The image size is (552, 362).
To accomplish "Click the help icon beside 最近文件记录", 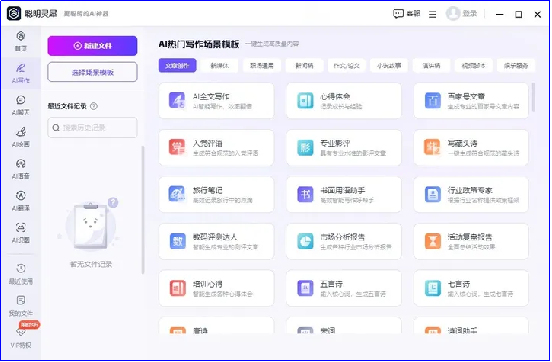I will coord(94,106).
